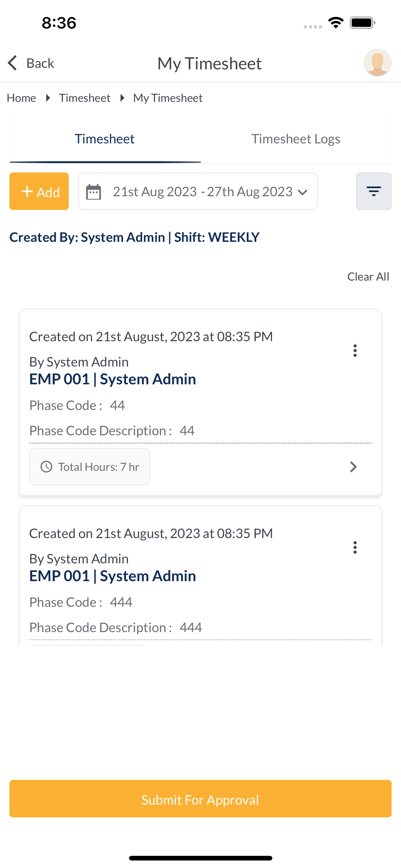This screenshot has height=868, width=401.
Task: Click Clear All link
Action: (368, 277)
